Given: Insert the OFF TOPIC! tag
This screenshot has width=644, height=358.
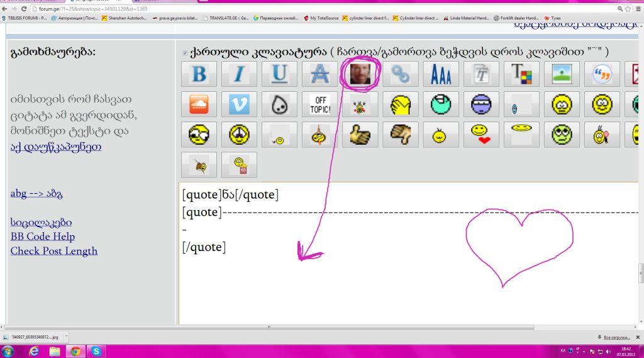Looking at the screenshot, I should click(x=319, y=104).
